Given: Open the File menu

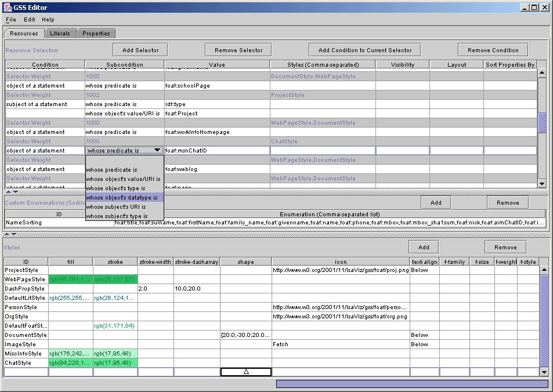Looking at the screenshot, I should point(11,20).
